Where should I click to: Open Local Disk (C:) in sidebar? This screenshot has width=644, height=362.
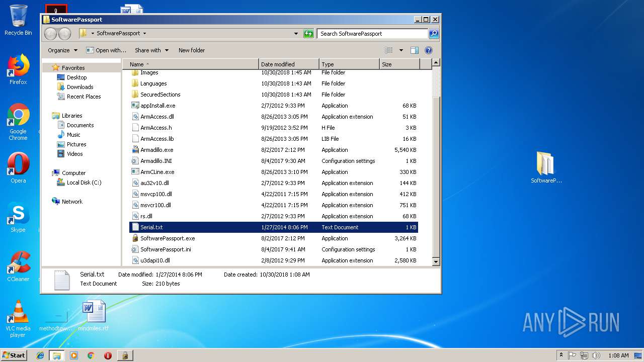(x=84, y=183)
